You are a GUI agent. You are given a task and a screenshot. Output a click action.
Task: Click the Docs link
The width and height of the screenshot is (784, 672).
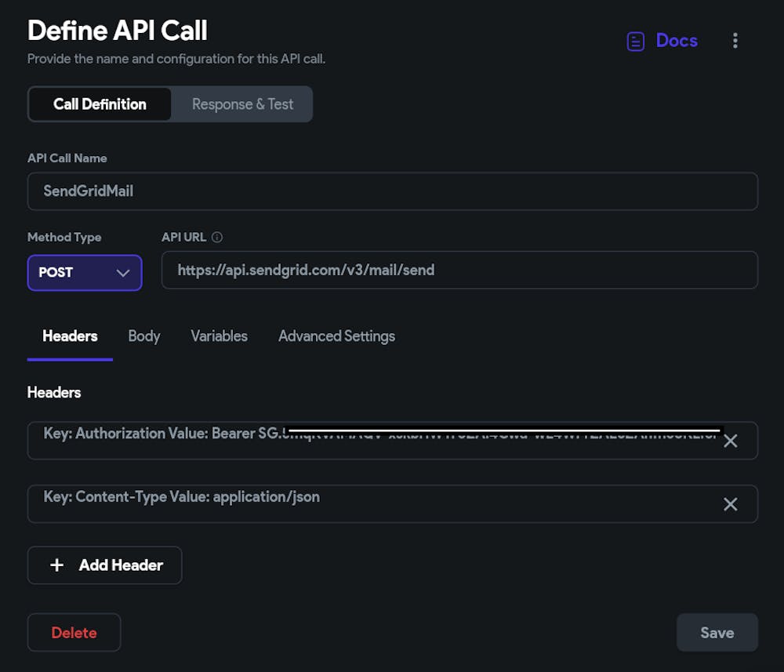pos(677,41)
